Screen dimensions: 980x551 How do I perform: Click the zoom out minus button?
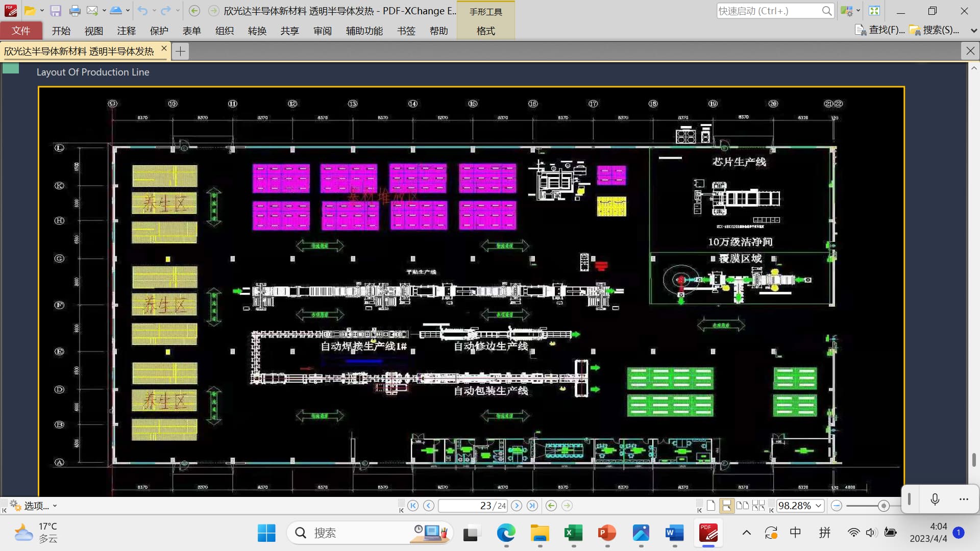[836, 506]
